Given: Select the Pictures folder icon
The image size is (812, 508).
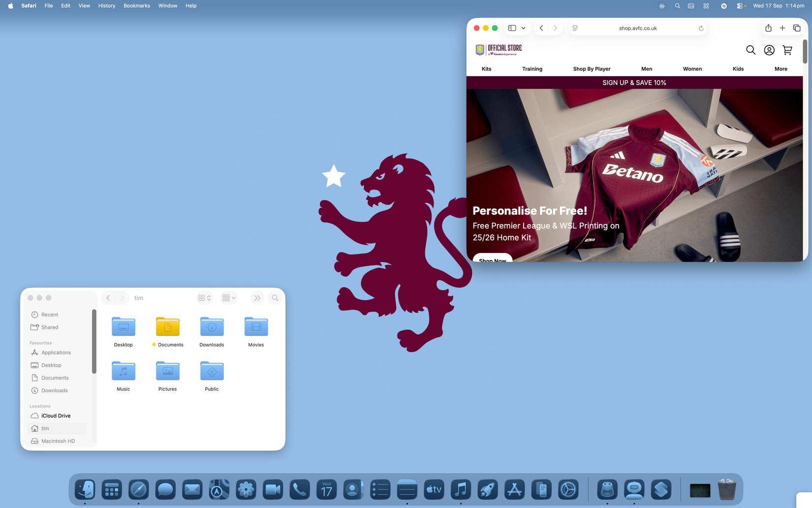Looking at the screenshot, I should click(x=168, y=371).
